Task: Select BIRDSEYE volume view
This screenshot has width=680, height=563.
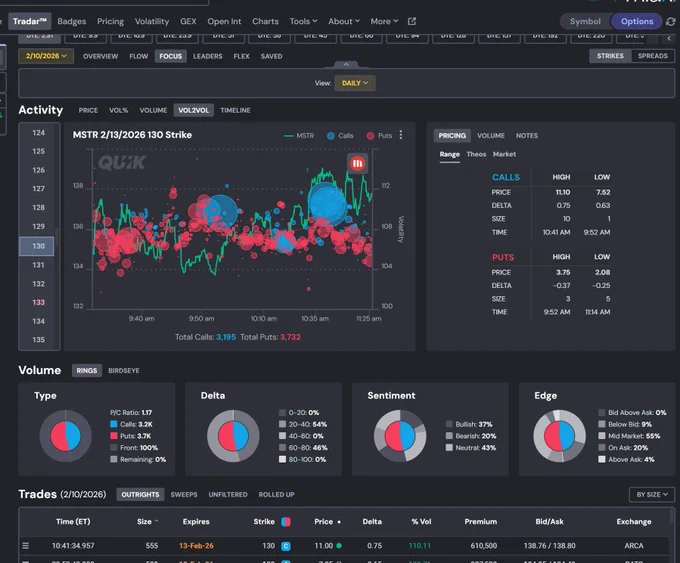Action: click(x=124, y=371)
